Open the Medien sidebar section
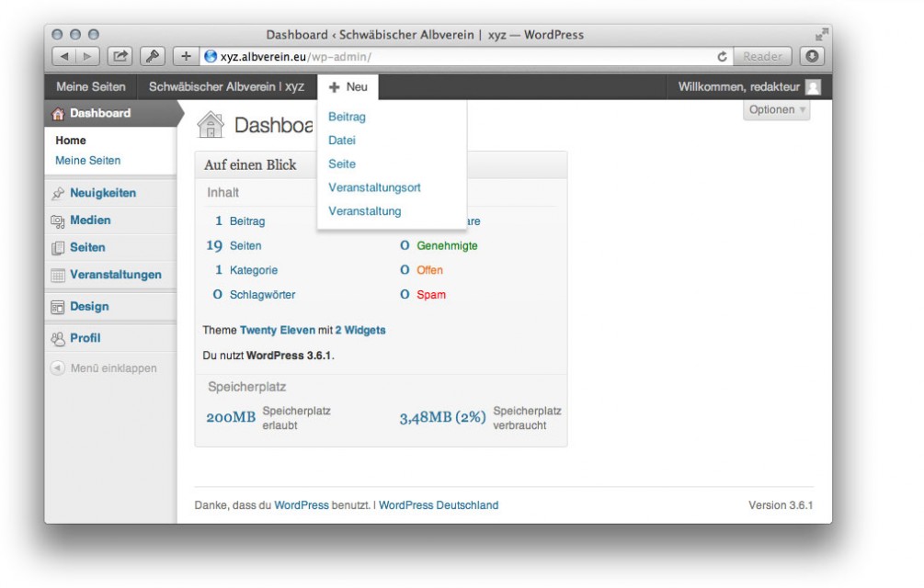 click(x=90, y=220)
